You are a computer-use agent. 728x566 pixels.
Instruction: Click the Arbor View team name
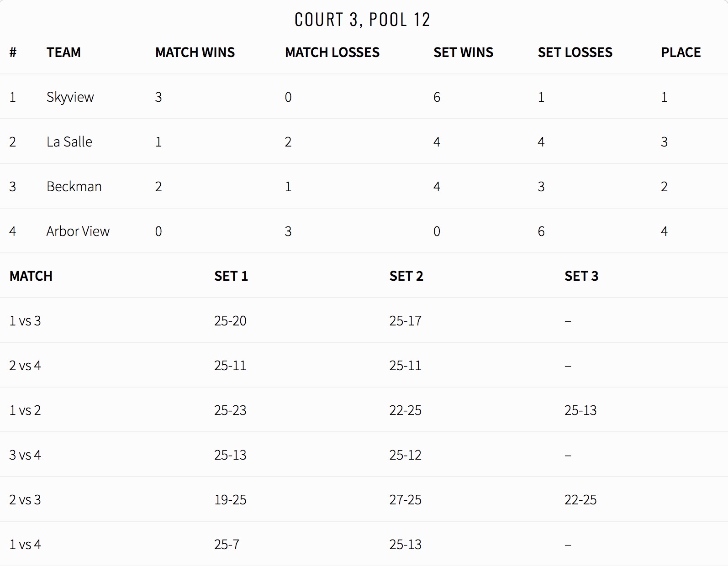click(x=78, y=231)
